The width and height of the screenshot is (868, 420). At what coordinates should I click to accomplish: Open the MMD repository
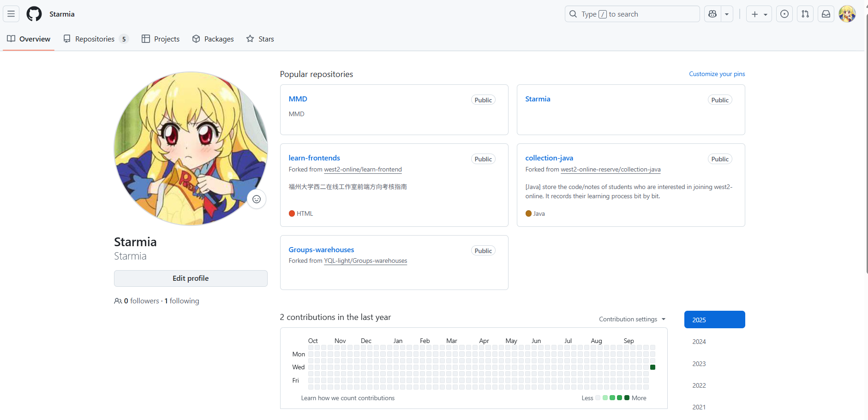298,99
